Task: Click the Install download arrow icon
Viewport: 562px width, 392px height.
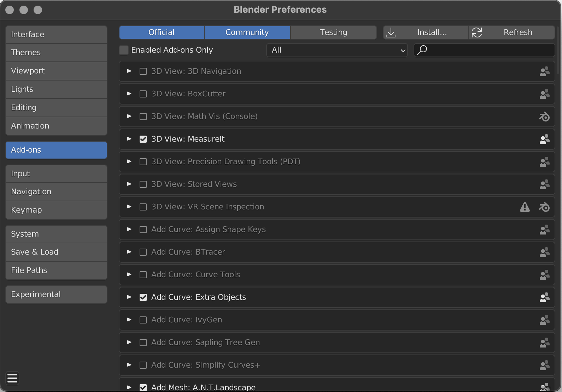Action: (x=391, y=32)
